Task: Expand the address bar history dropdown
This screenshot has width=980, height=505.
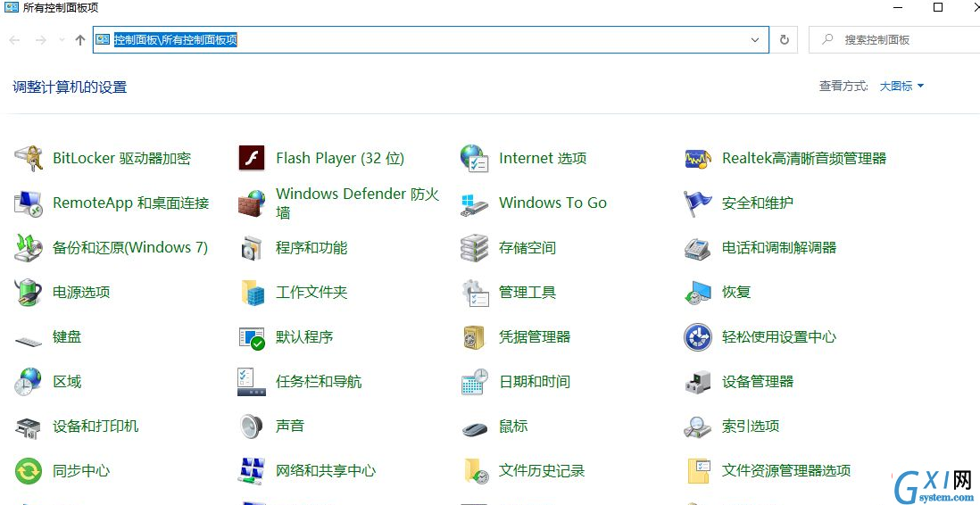Action: coord(755,40)
